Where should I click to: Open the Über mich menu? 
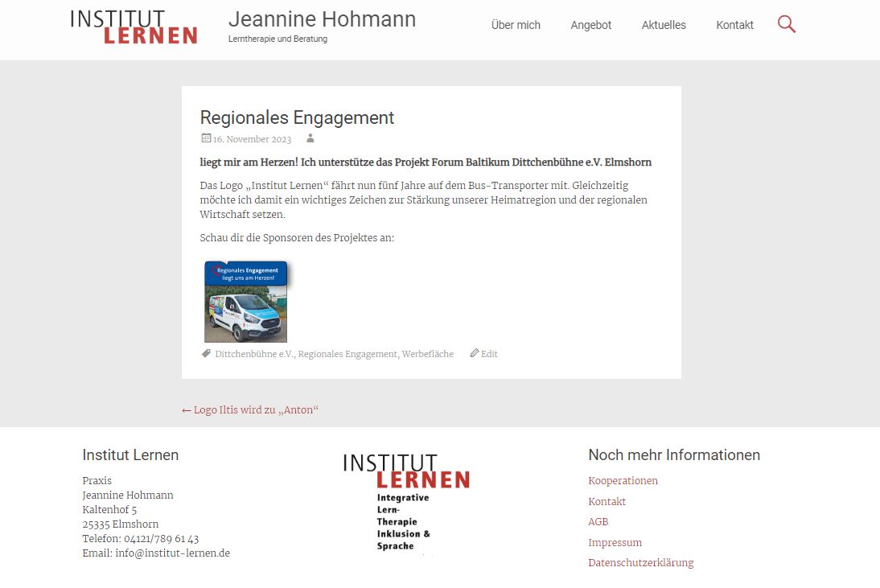click(x=516, y=25)
